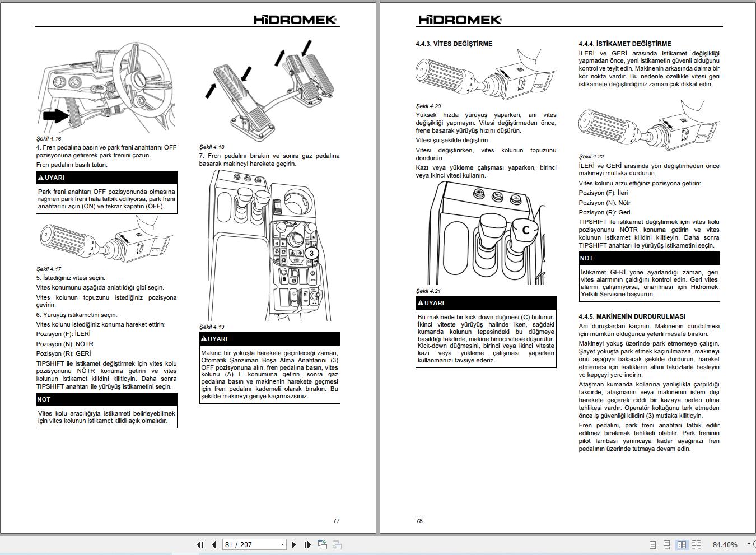This screenshot has width=756, height=555.
Task: Click the caption 'Şekil 4.21'
Action: (428, 291)
